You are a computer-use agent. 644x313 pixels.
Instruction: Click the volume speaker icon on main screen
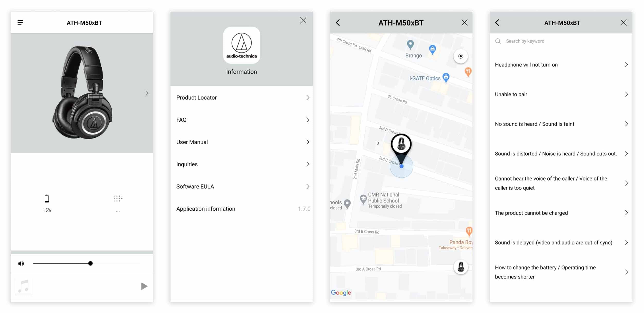(21, 263)
